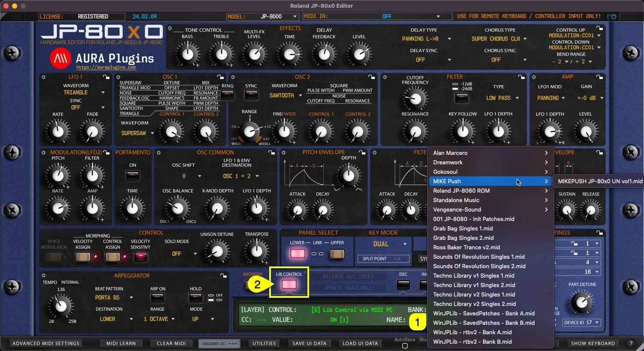Tick the AutoSave checkbox
644x351 pixels.
pyautogui.click(x=405, y=346)
